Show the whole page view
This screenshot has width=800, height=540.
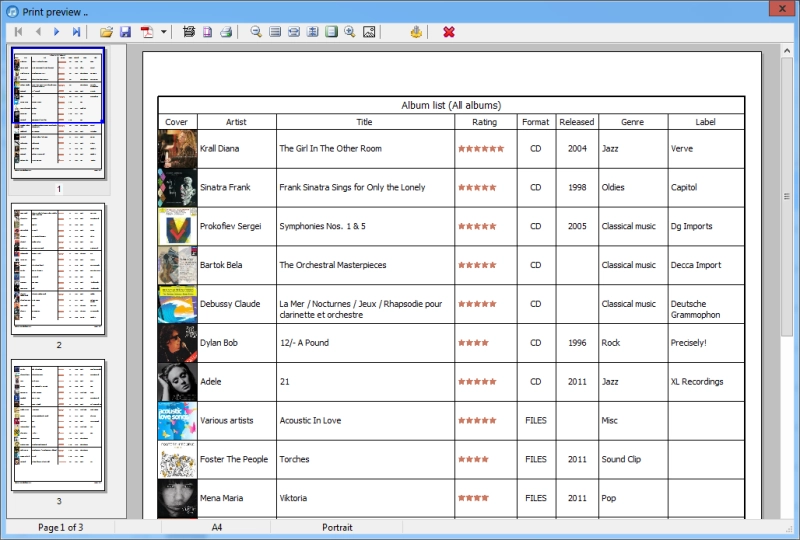(x=331, y=32)
